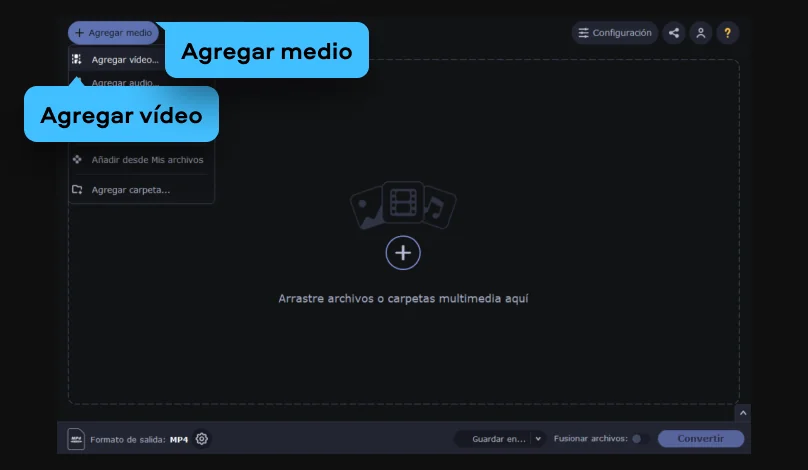Screen dimensions: 808x470
Task: Open help via question mark icon
Action: click(728, 33)
